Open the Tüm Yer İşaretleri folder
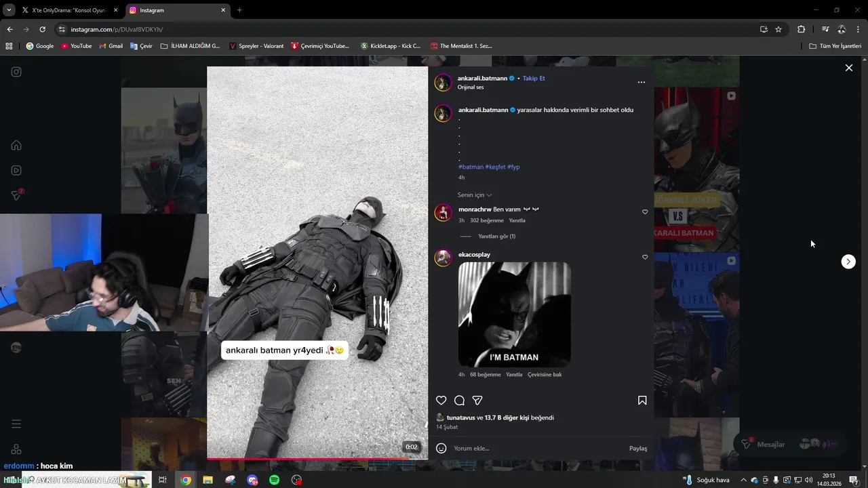 835,46
